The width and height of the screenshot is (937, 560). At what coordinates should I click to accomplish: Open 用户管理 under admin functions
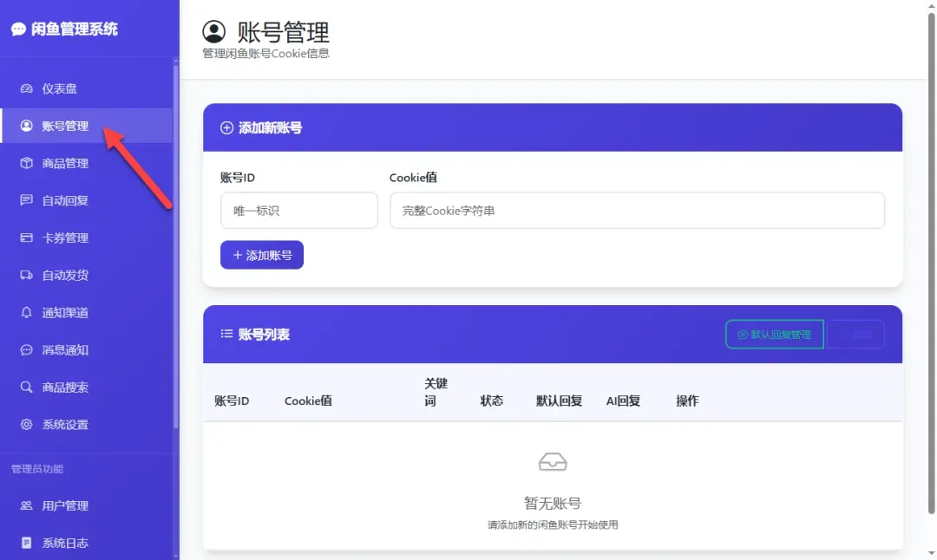[86, 505]
